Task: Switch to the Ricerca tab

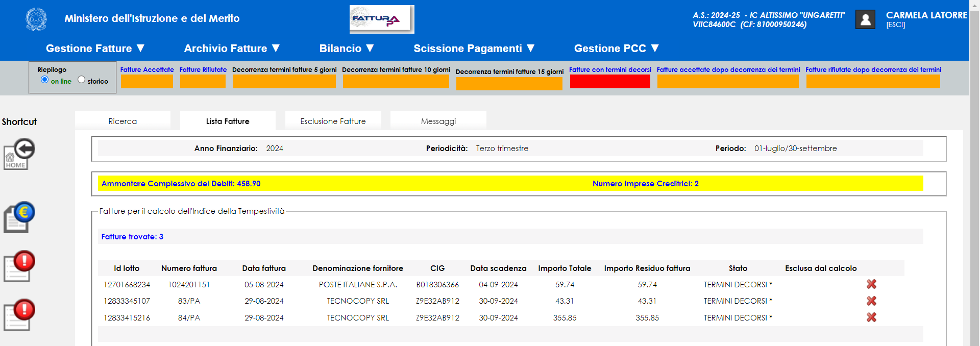Action: click(x=122, y=121)
